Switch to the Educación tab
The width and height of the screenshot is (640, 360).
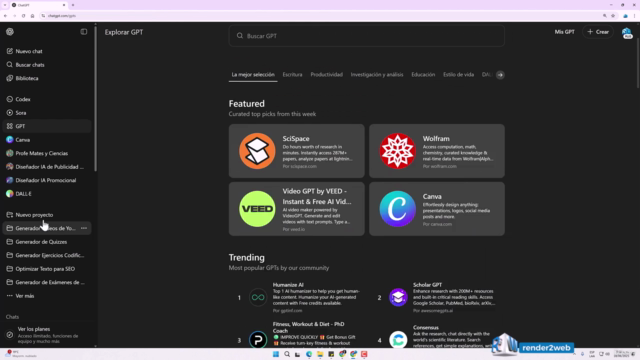click(x=423, y=75)
